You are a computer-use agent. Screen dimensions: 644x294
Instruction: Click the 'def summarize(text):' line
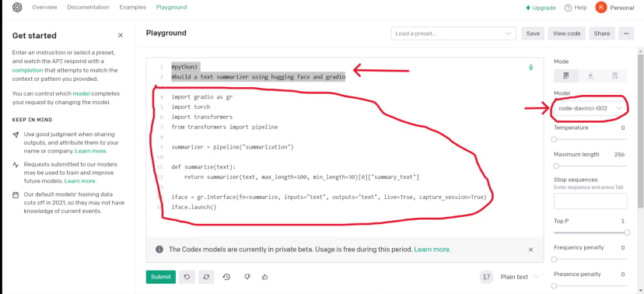pos(204,167)
